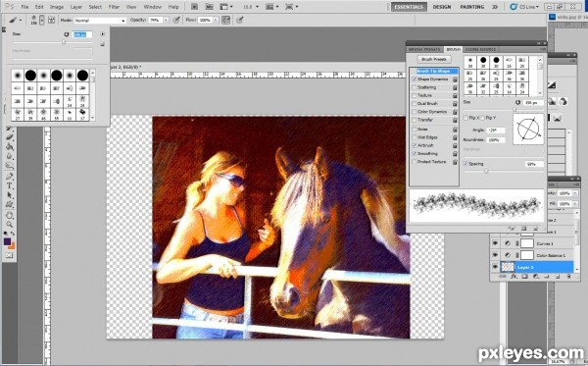The image size is (588, 366).
Task: Expand the Opacity slider dropdown in options bar
Action: pos(166,20)
